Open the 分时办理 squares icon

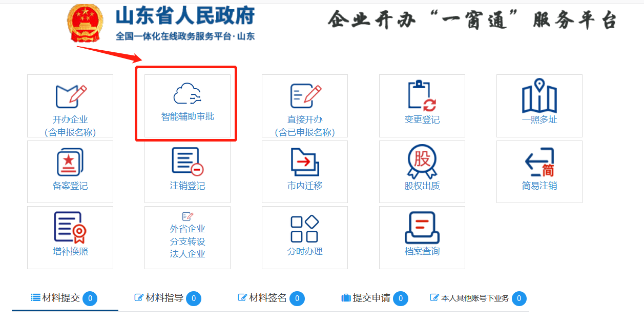(x=305, y=229)
